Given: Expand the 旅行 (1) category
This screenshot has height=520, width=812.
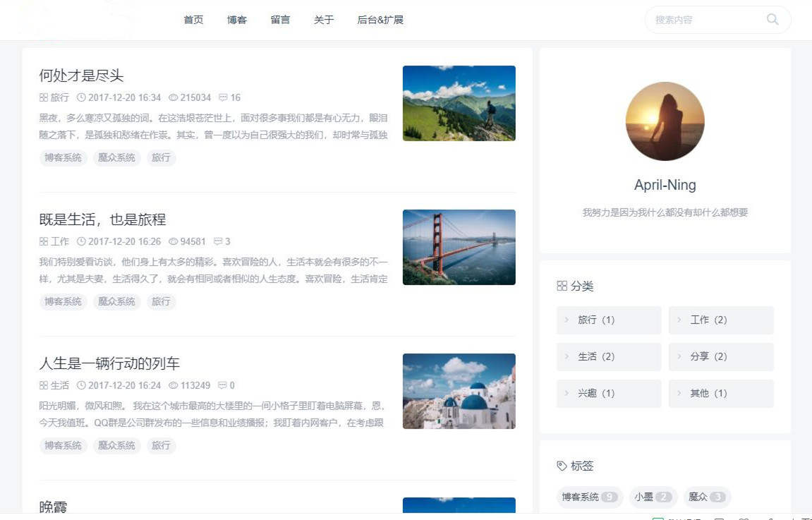Looking at the screenshot, I should (609, 320).
